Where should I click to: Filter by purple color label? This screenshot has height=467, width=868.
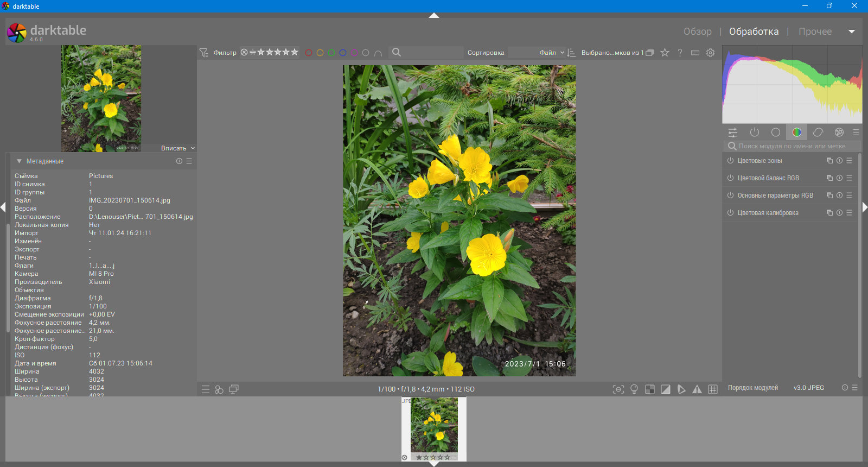(354, 53)
